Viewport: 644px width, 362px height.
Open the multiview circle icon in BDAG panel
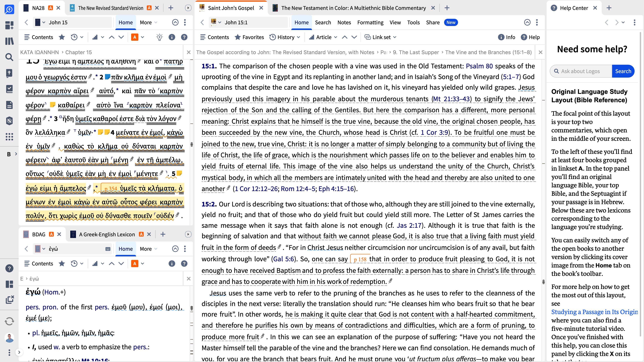pos(175,249)
